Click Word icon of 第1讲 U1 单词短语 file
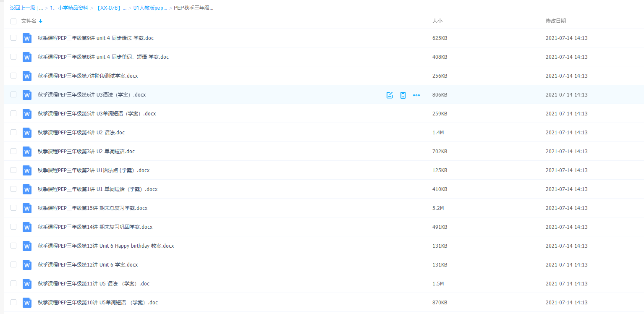 point(27,189)
